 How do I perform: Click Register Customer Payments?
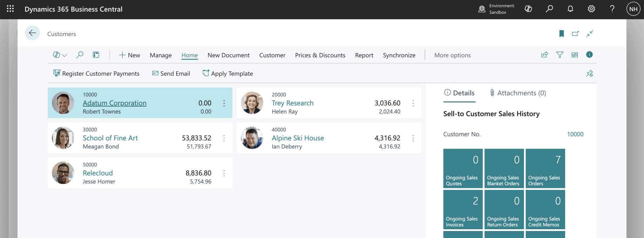(96, 74)
